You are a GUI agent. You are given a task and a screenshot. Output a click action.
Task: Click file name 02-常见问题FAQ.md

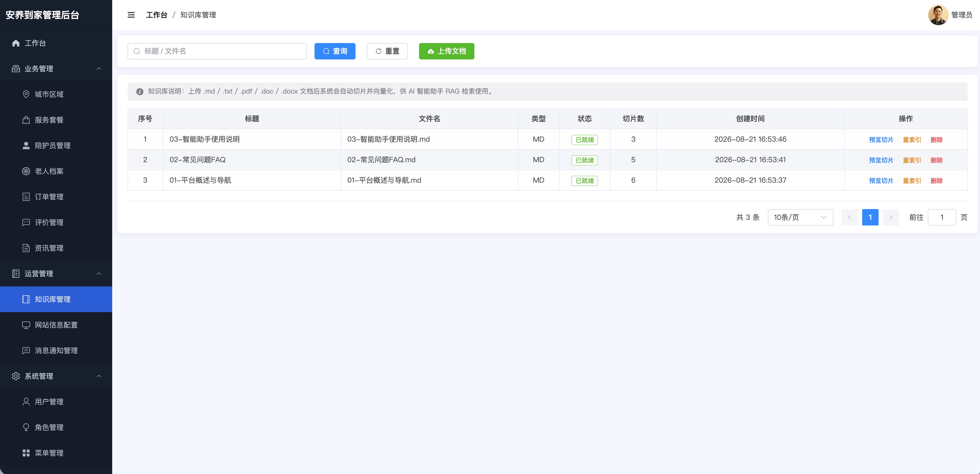pyautogui.click(x=381, y=160)
